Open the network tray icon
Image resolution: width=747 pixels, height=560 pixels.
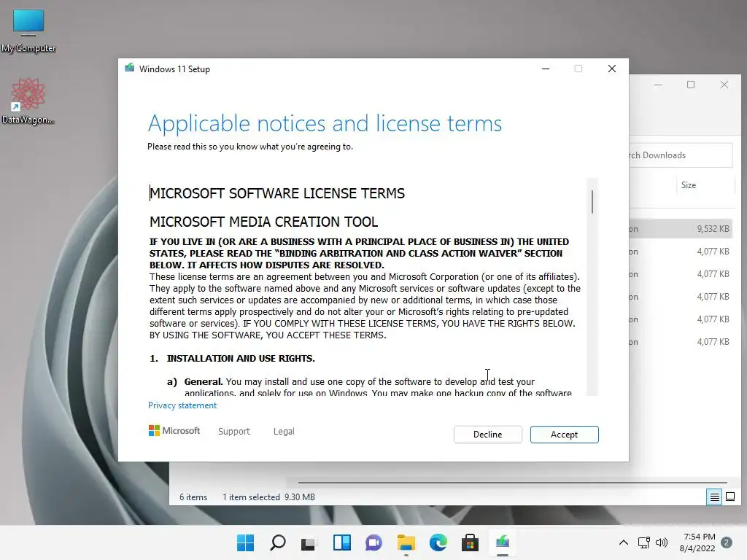[643, 542]
